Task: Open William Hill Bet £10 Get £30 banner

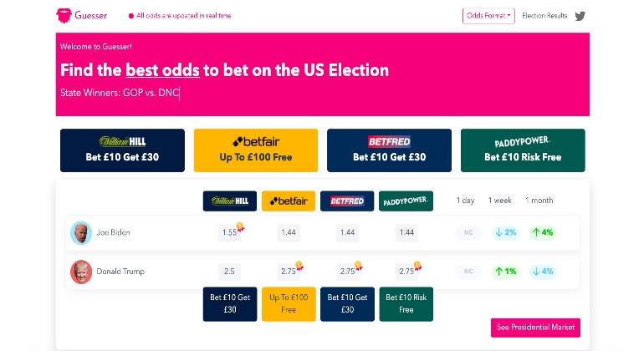Action: click(122, 150)
